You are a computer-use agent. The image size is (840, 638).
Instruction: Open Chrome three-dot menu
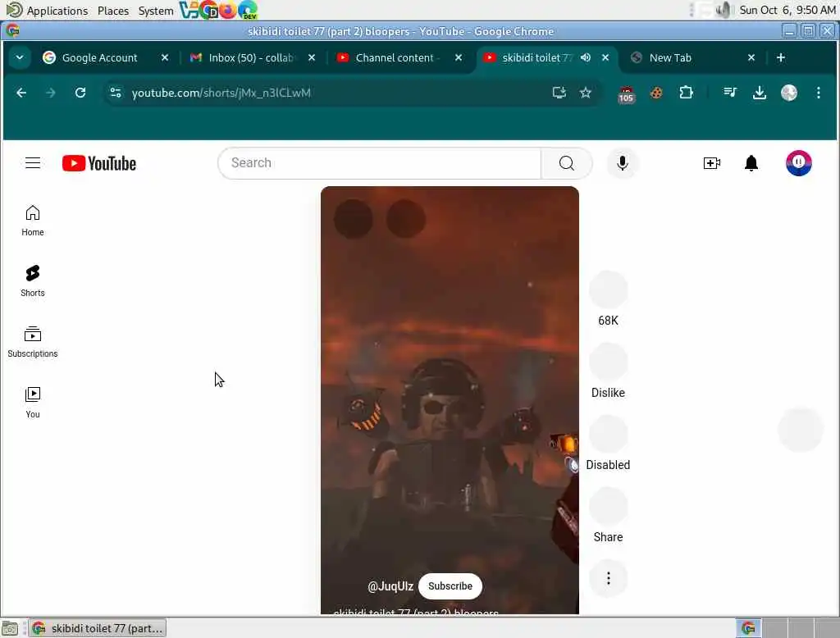818,93
